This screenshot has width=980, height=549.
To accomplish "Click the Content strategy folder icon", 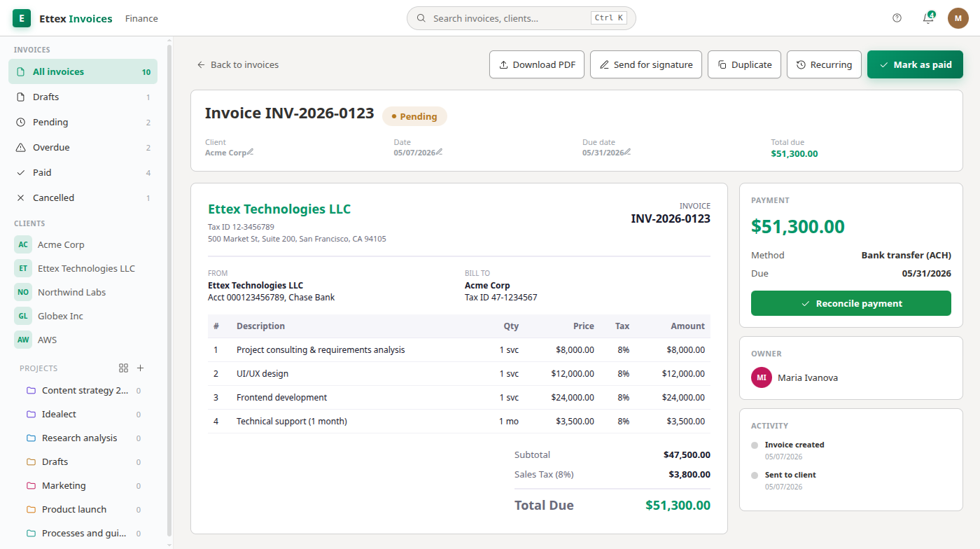I will click(31, 390).
